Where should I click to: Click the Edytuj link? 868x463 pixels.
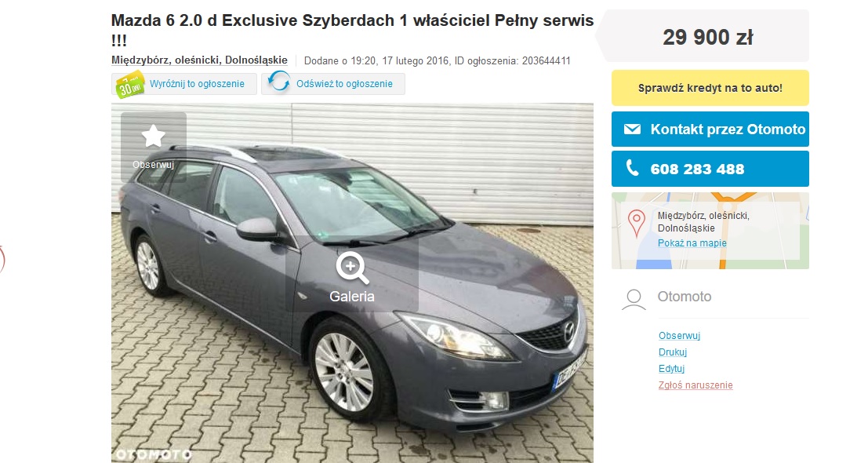671,369
